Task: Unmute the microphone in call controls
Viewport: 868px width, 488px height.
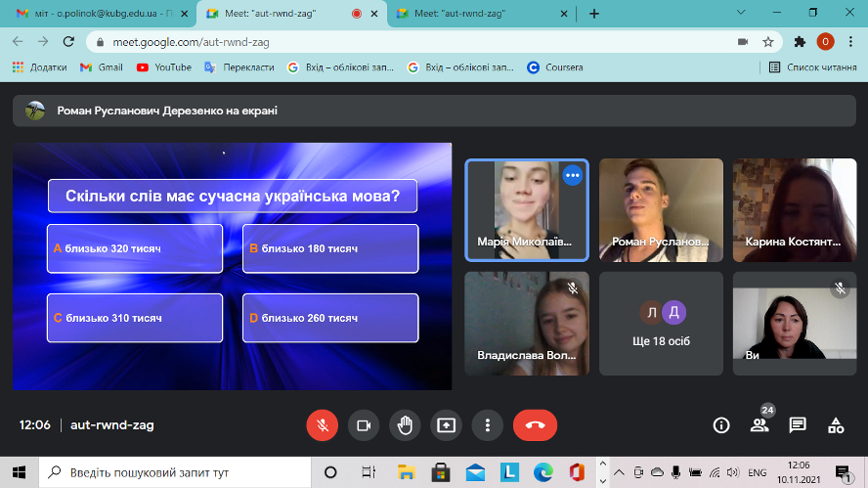Action: click(322, 425)
